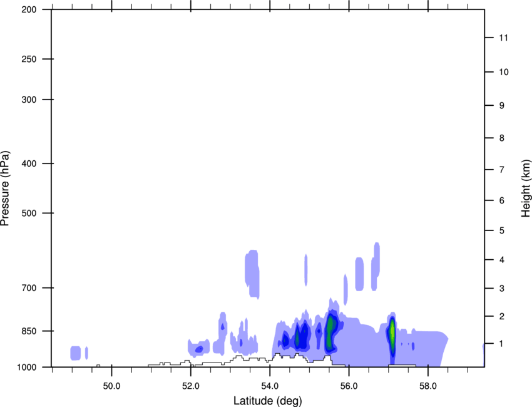This screenshot has width=532, height=407.
Task: Click the 500 pressure tick label
Action: point(29,213)
